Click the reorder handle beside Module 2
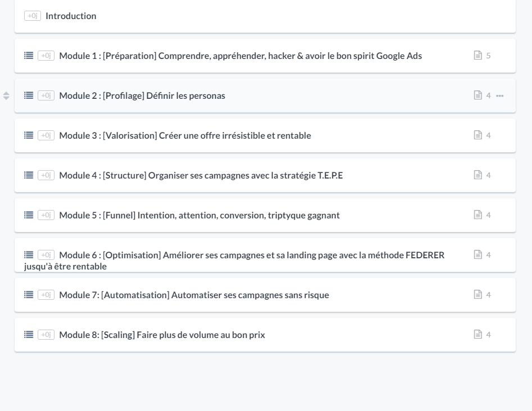Screen dimensions: 532x411 [x=6, y=96]
